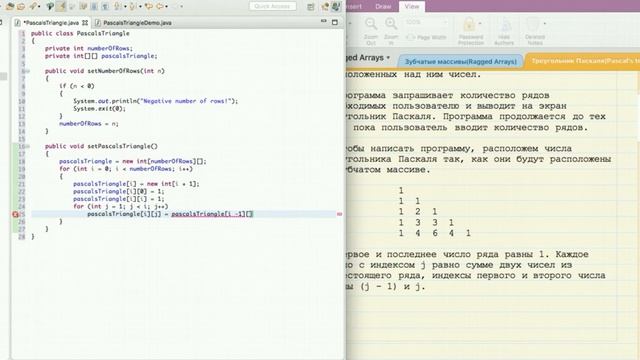Image resolution: width=640 pixels, height=360 pixels.
Task: Click the Hide Authors button
Action: point(504,31)
